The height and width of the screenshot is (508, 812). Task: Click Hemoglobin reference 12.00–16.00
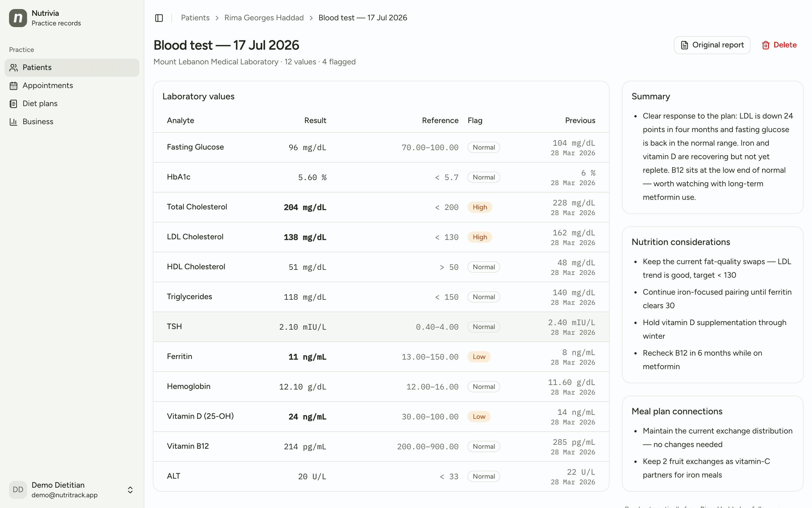coord(432,387)
